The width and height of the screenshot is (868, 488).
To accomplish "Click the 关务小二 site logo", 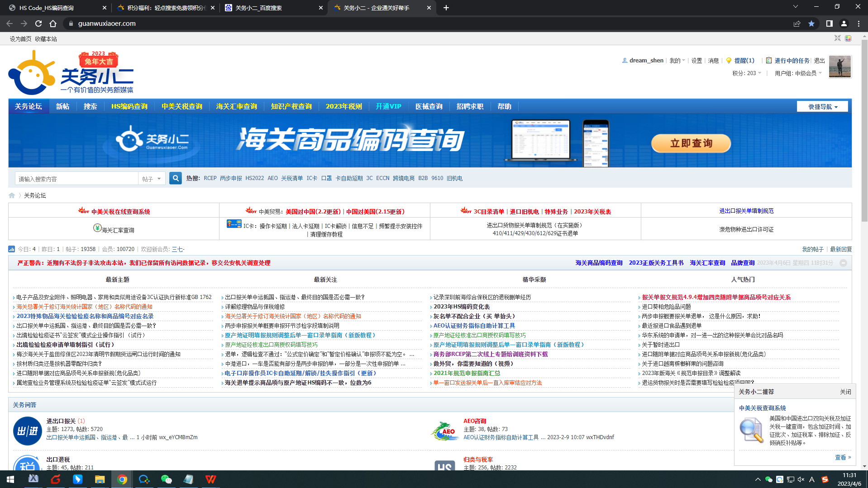I will 71,72.
